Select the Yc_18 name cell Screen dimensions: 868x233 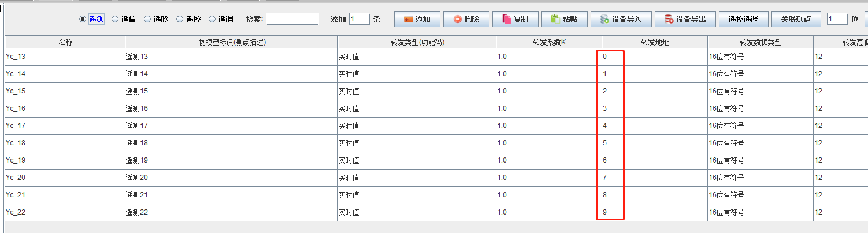(65, 143)
